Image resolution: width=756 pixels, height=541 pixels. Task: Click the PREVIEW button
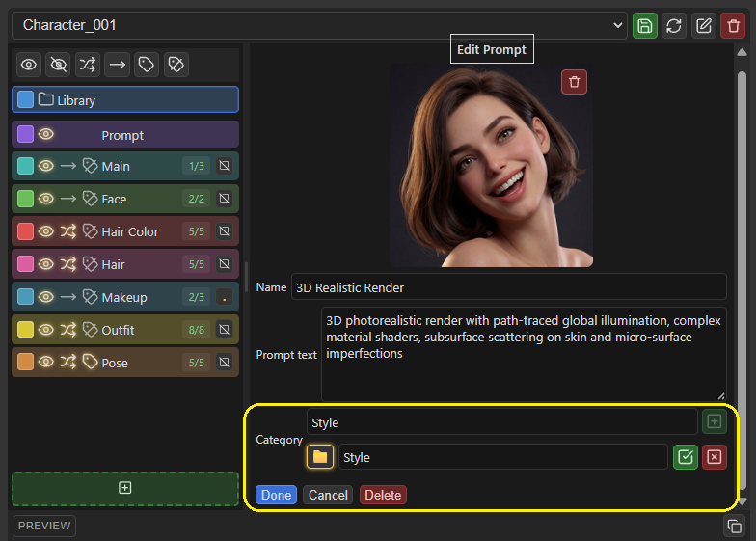[44, 526]
